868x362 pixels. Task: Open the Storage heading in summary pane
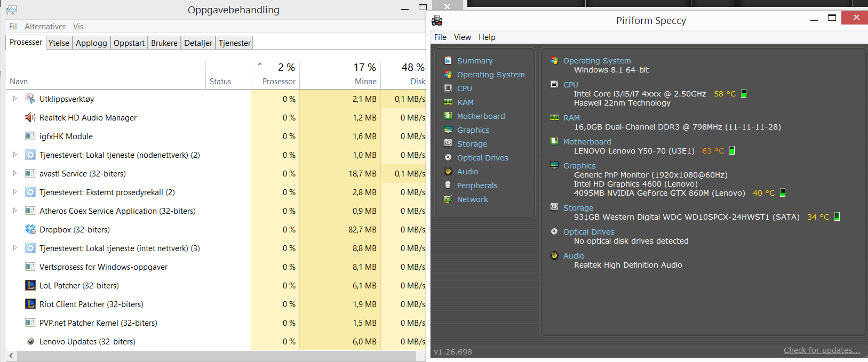click(x=578, y=208)
